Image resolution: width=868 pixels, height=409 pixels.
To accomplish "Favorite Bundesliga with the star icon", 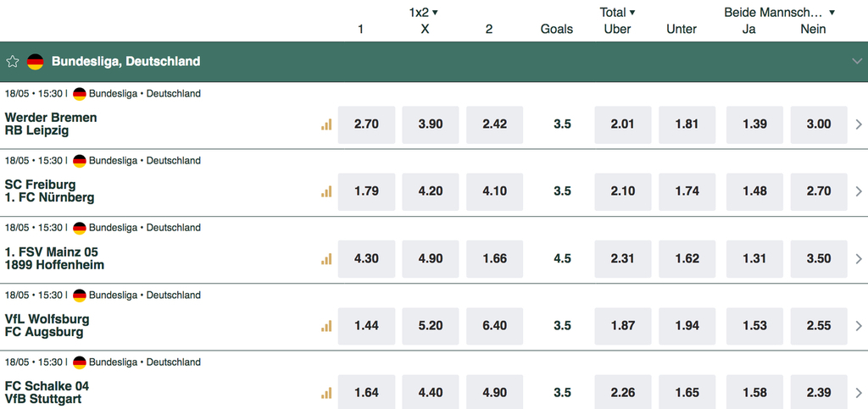I will click(x=12, y=61).
